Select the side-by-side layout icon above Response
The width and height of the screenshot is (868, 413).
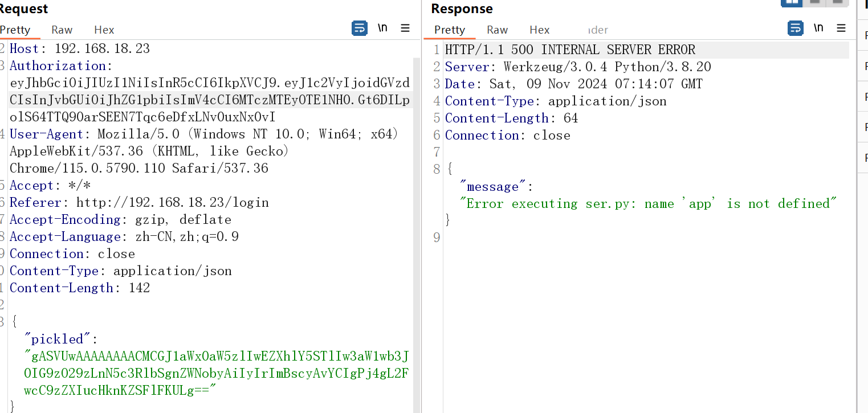pyautogui.click(x=791, y=2)
